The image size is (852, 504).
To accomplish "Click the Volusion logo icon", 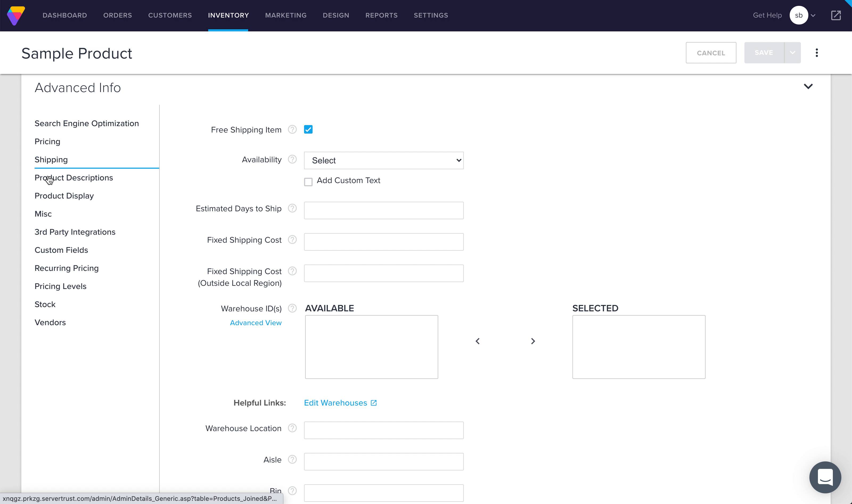I will pyautogui.click(x=16, y=16).
